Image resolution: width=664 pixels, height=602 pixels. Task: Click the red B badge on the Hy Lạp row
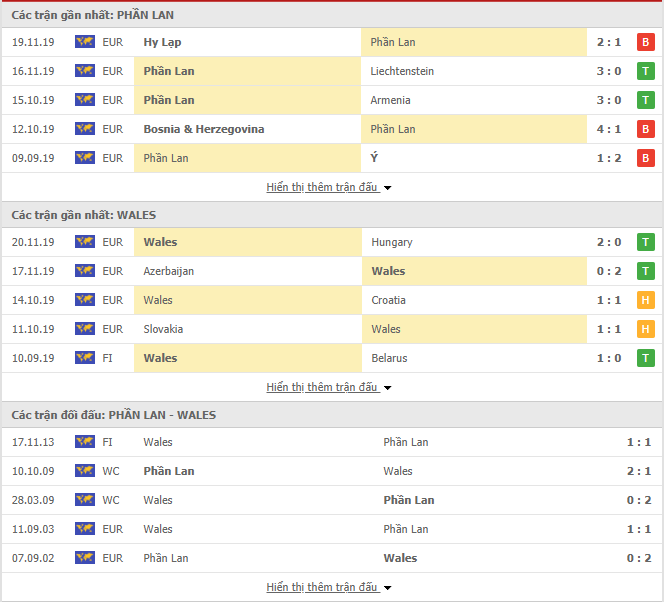pos(645,42)
